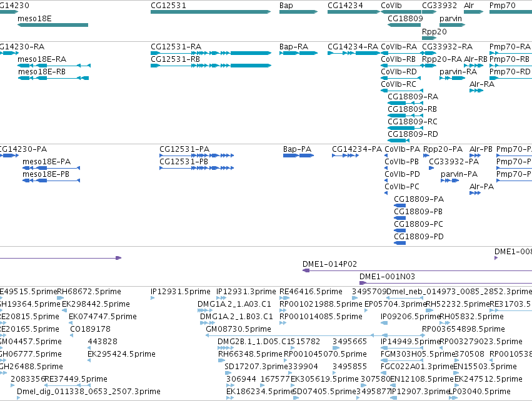Click transcript CG12531-RA label
Image resolution: width=532 pixels, height=401 pixels.
tap(176, 46)
